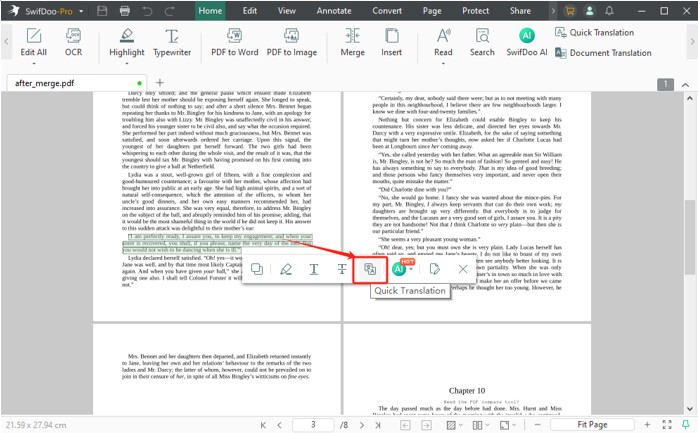Click the previous view arrow in status bar
This screenshot has width=698, height=433.
pyautogui.click(x=405, y=425)
